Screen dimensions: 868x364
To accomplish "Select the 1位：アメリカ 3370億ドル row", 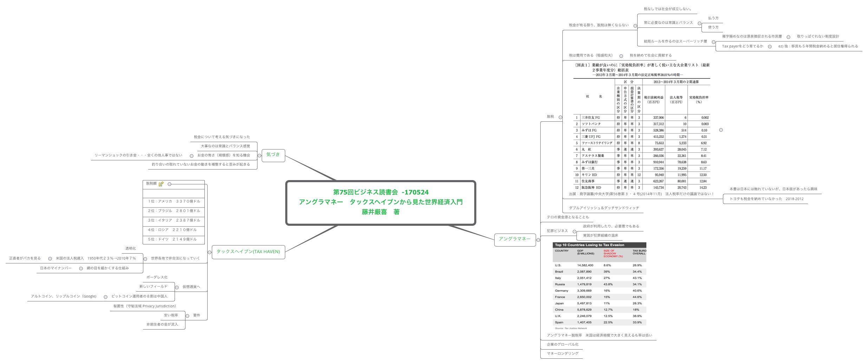I will (x=174, y=202).
